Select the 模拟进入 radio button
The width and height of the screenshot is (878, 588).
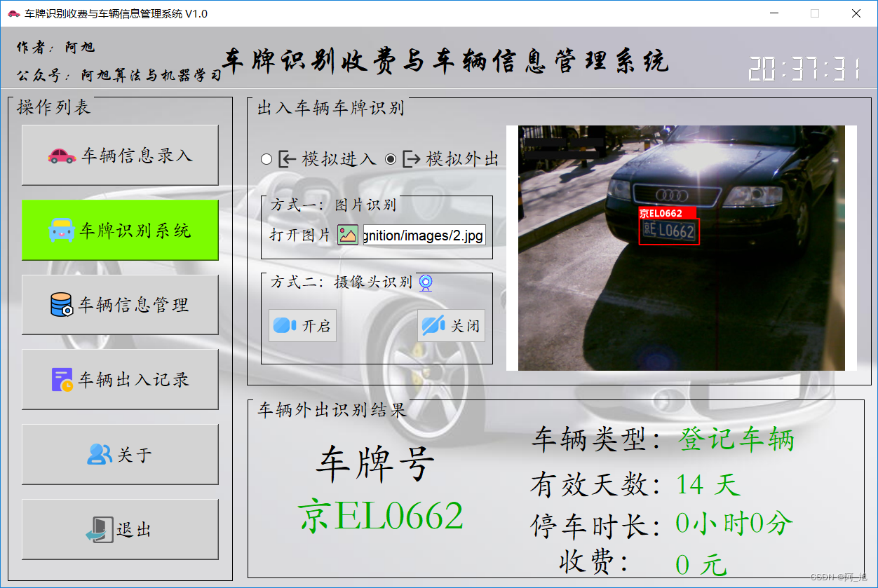click(x=266, y=158)
